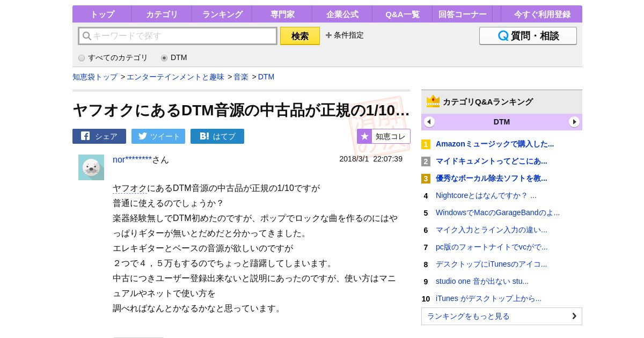Open the 企業公式 tab
The image size is (644, 338).
342,14
